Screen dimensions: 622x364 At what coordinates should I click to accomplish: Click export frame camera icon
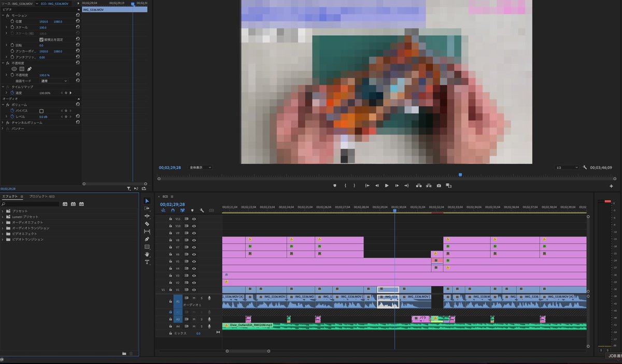(439, 185)
